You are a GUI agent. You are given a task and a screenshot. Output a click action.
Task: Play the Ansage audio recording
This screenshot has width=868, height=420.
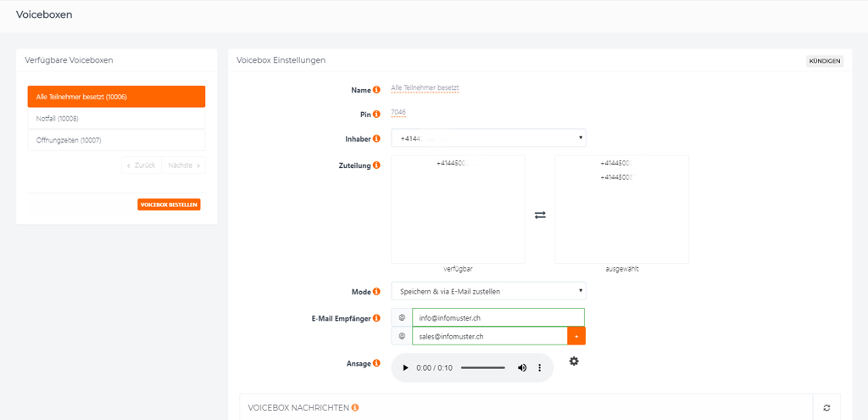pos(405,368)
